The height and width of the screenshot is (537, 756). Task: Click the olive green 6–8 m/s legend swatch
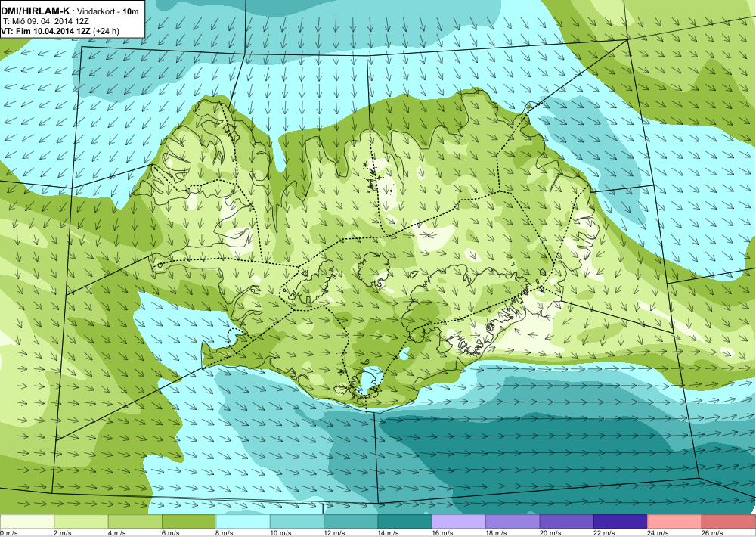pyautogui.click(x=189, y=522)
